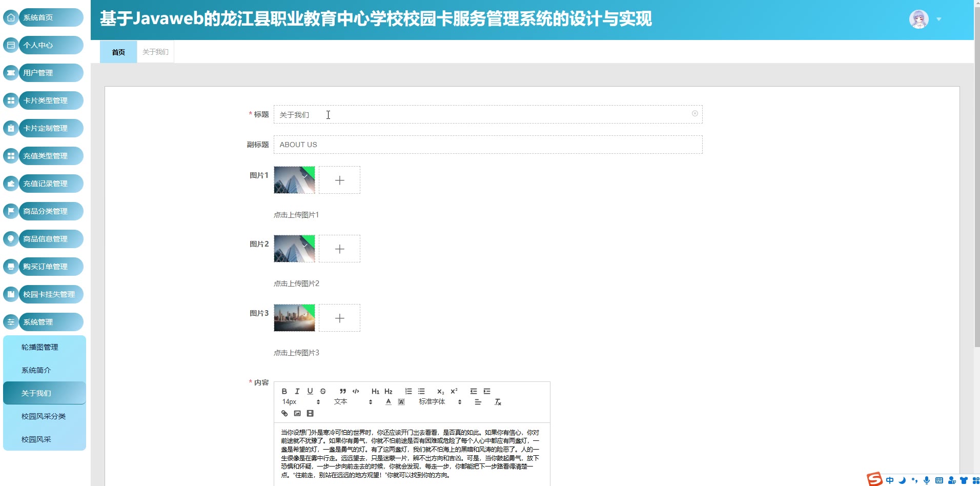Open 校园风采分类 submenu item
The image size is (980, 486).
pos(45,416)
